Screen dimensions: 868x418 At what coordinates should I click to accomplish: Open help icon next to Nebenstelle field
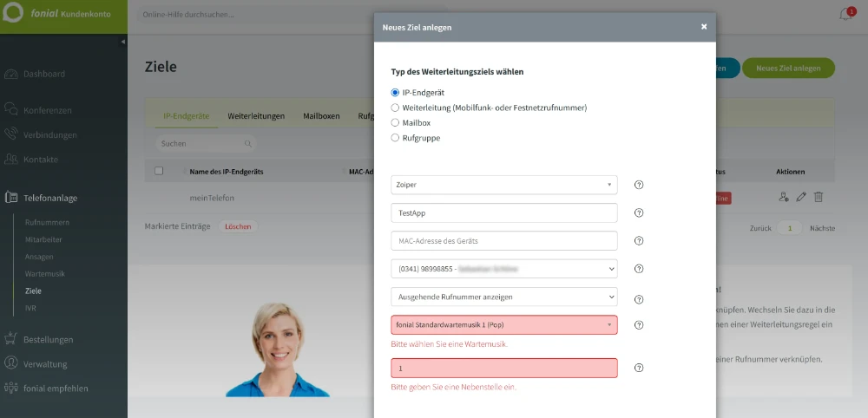coord(639,368)
